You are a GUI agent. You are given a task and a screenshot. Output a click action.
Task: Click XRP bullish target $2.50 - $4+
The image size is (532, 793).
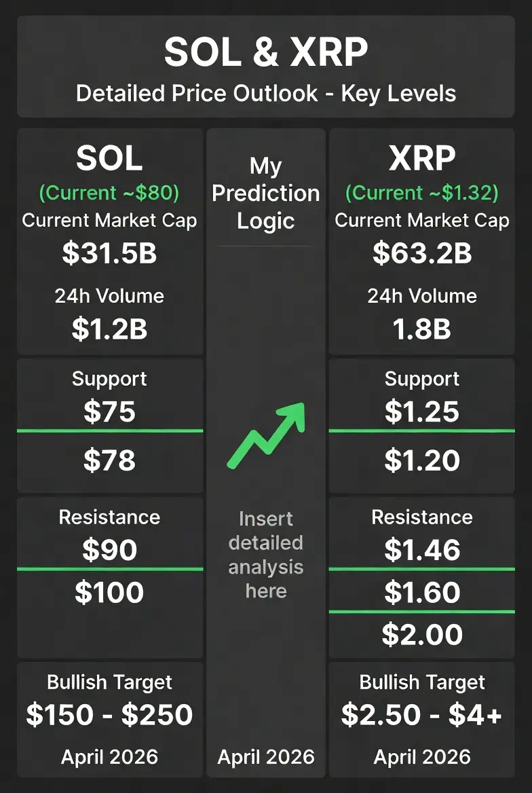(421, 715)
